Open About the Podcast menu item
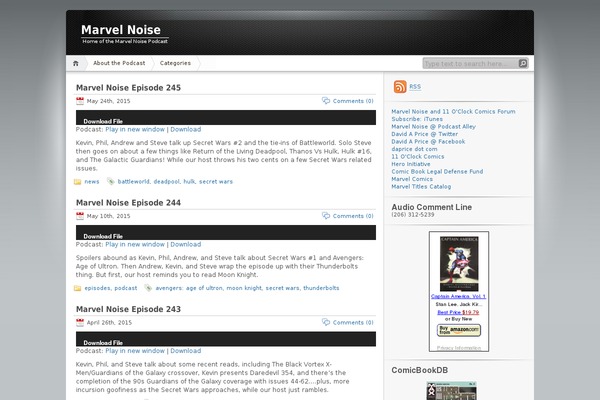The image size is (600, 400). point(119,63)
